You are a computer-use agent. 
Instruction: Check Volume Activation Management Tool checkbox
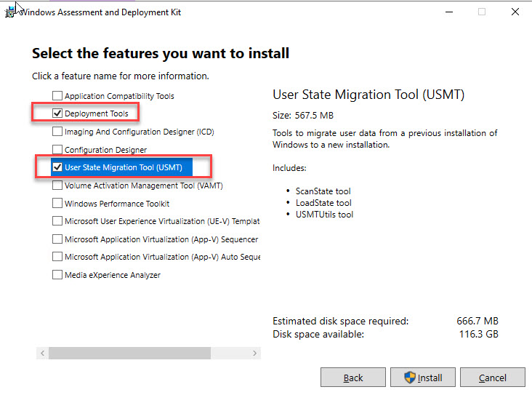pyautogui.click(x=57, y=185)
